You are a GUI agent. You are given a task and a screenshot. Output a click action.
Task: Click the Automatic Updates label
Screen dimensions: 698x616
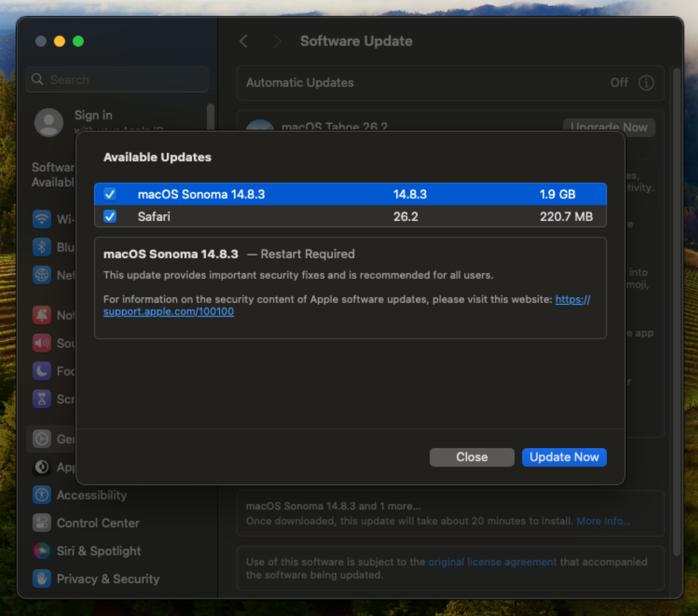click(300, 83)
